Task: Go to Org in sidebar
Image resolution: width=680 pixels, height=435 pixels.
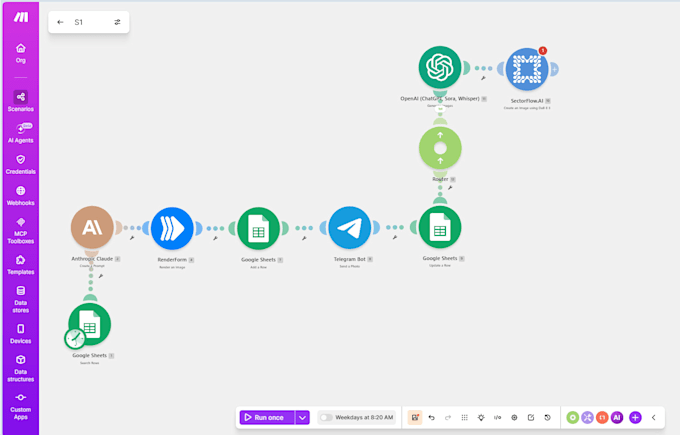Action: click(x=20, y=53)
